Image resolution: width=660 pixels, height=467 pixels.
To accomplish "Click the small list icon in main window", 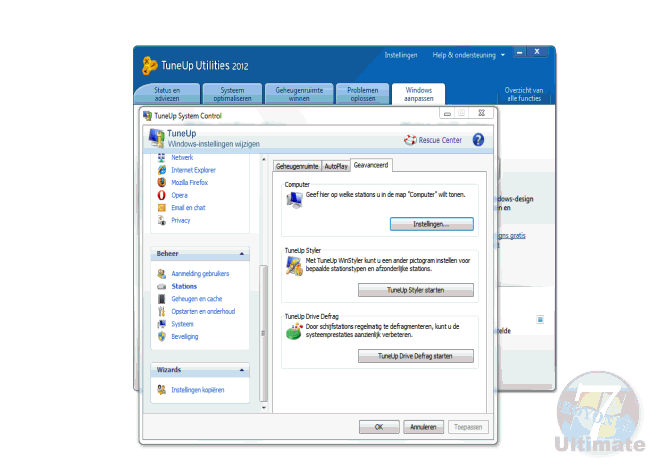I will coord(540,320).
